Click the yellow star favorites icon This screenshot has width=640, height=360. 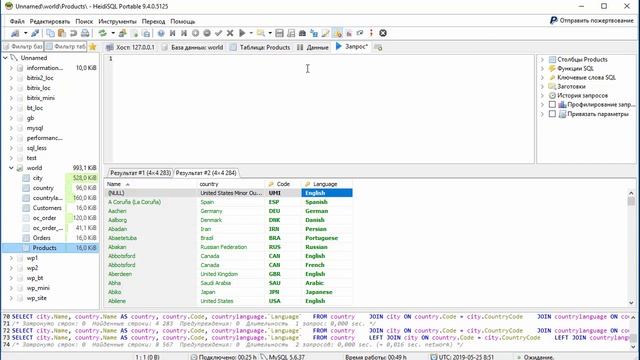(93, 47)
